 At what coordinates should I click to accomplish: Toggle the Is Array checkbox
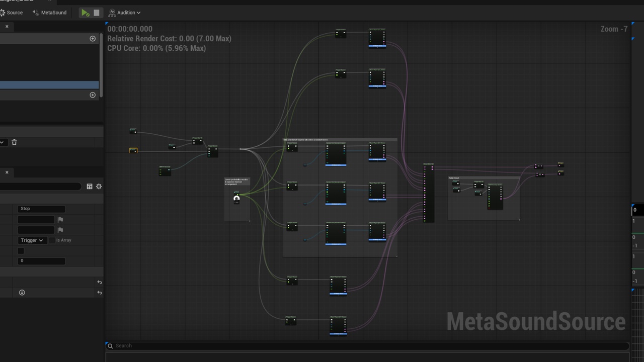click(52, 240)
